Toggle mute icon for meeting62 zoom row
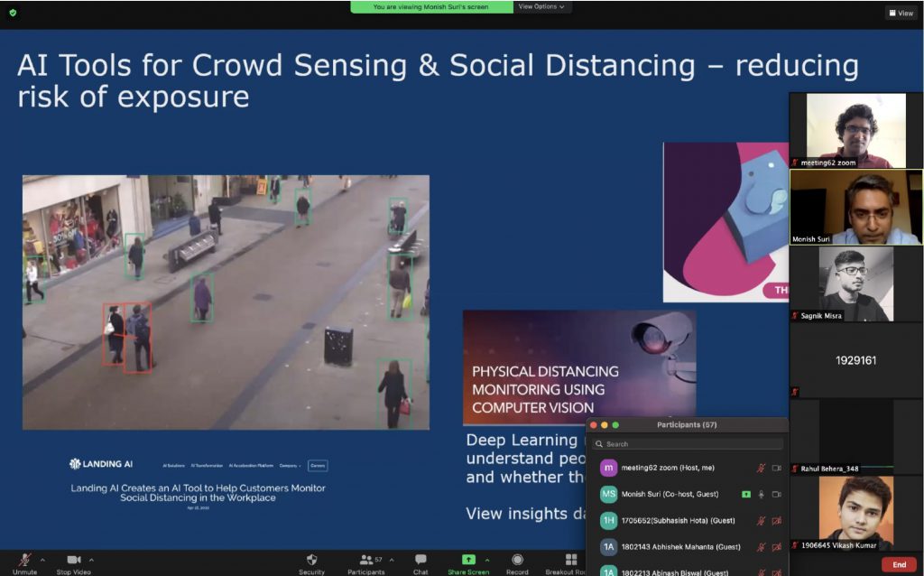Screen dimensions: 924x576 [x=762, y=468]
